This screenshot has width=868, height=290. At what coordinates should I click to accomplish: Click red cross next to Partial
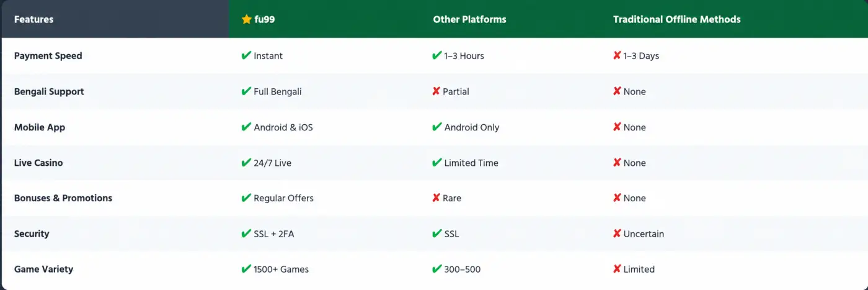(x=436, y=91)
